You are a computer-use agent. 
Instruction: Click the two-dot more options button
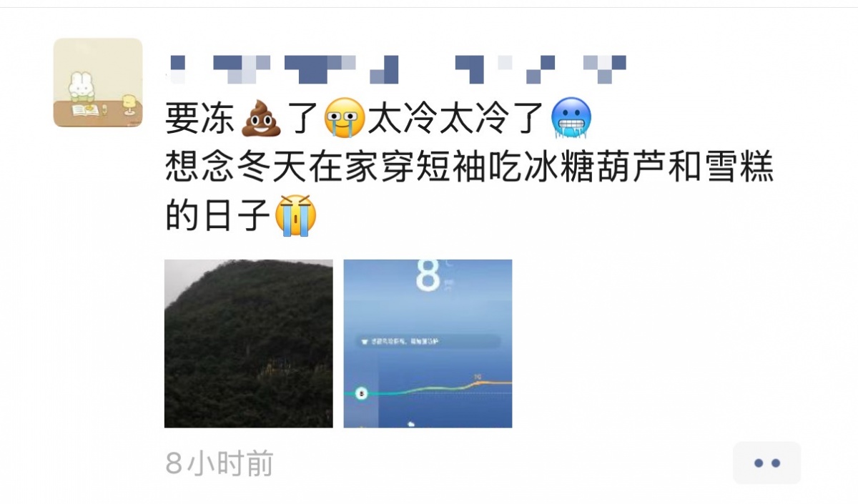tap(766, 463)
